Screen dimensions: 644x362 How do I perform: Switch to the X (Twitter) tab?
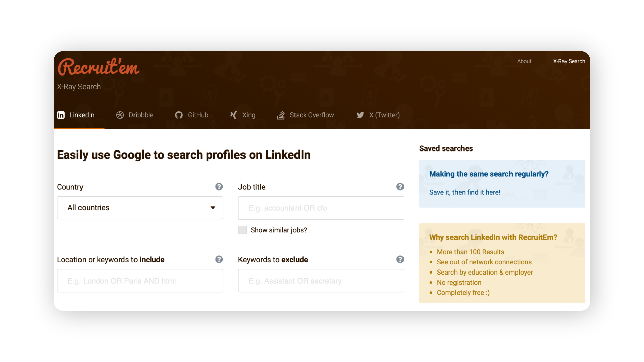tap(378, 115)
